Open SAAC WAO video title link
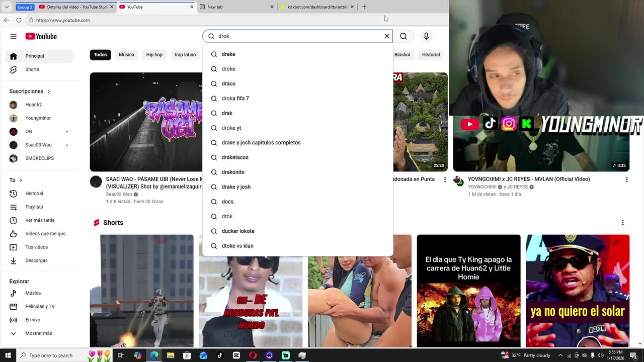This screenshot has width=644, height=362. [154, 183]
